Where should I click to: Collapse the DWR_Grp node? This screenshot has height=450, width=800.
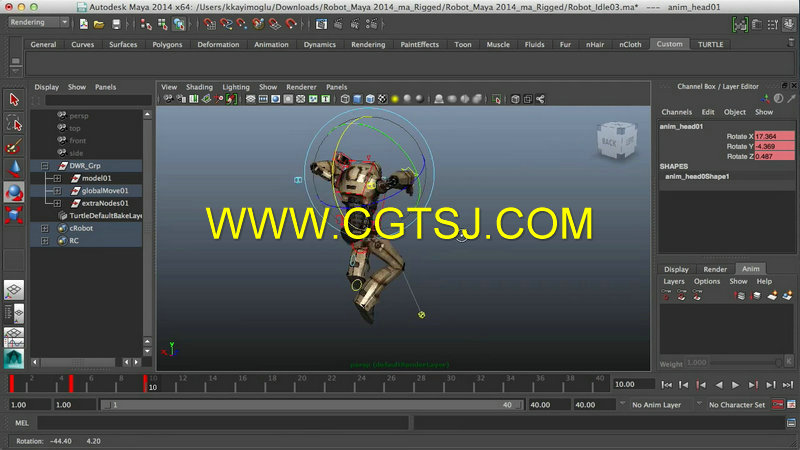tap(45, 166)
